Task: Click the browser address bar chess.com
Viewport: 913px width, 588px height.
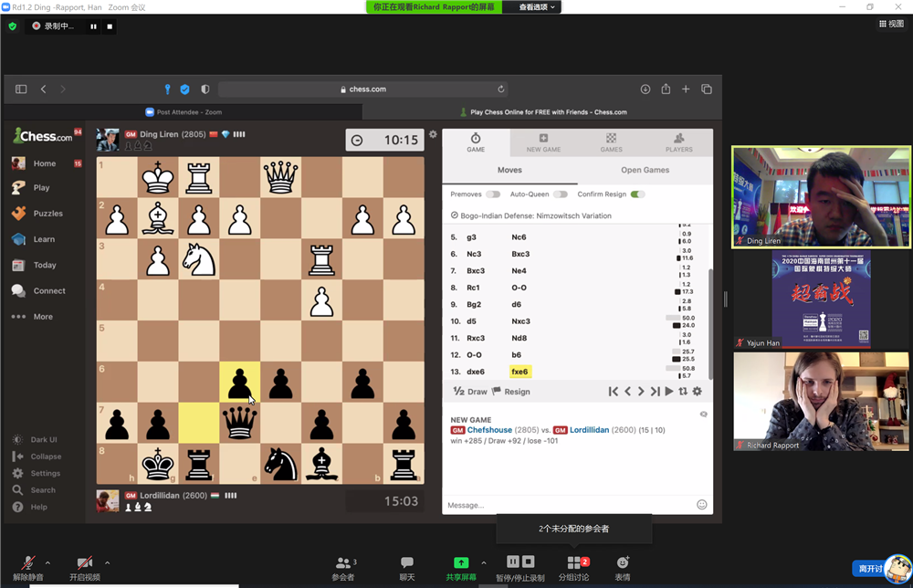Action: [x=362, y=89]
